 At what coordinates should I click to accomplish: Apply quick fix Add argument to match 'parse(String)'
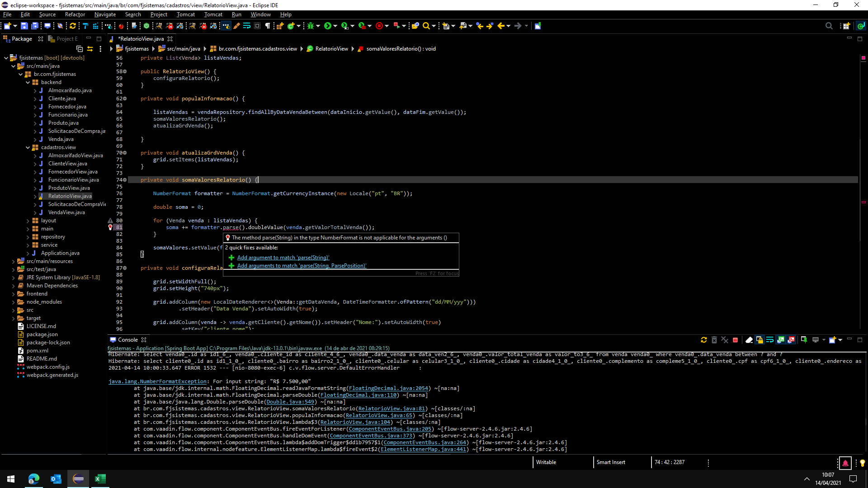tap(283, 258)
